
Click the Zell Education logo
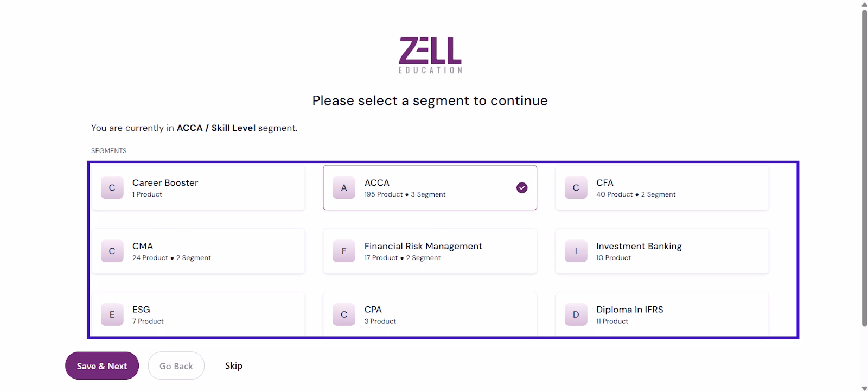pos(430,55)
